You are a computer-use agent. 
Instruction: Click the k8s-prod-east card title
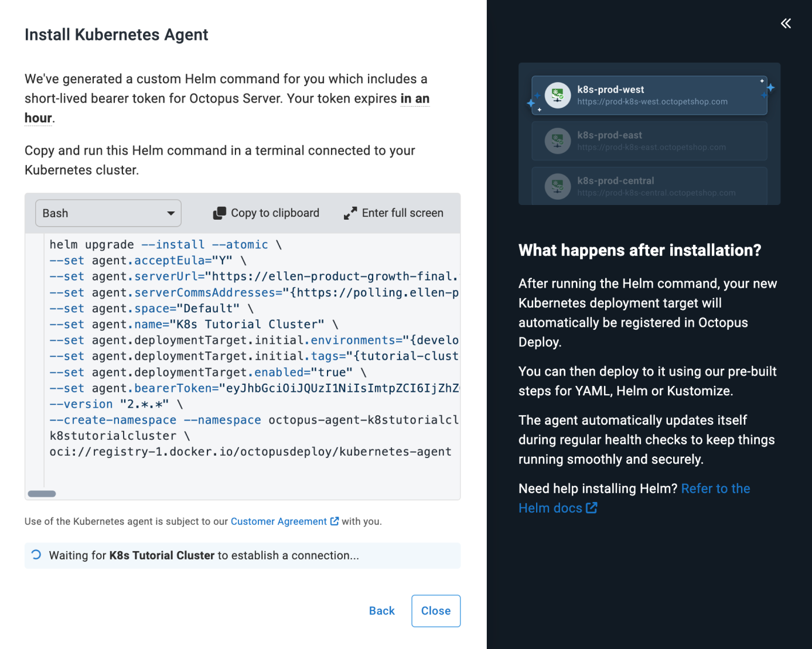(609, 135)
